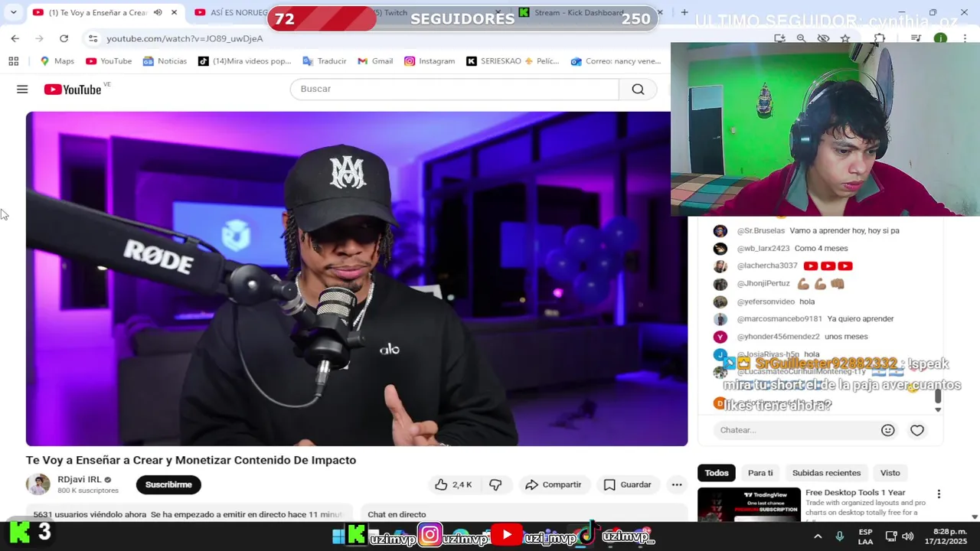This screenshot has height=551, width=980.
Task: Reload the page with the refresh icon
Action: pyautogui.click(x=64, y=38)
